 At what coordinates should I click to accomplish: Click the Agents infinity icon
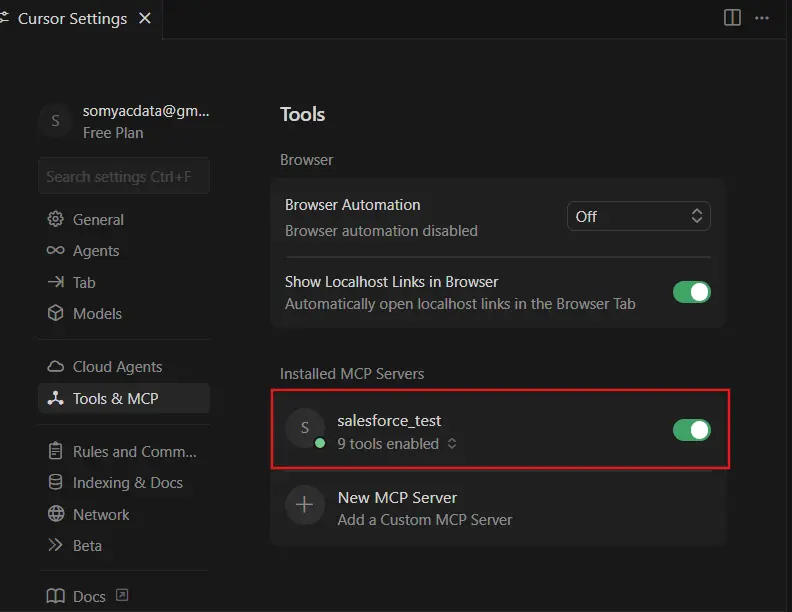coord(56,250)
